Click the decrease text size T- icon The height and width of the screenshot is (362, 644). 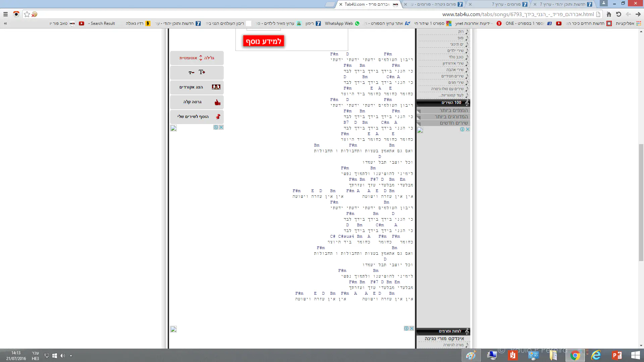(192, 72)
